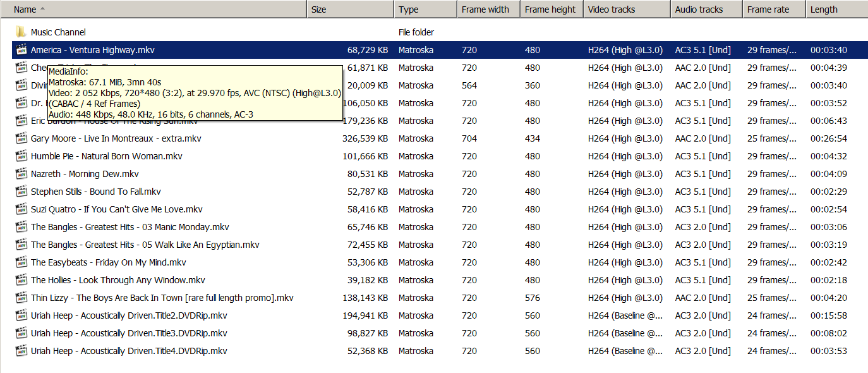Select the 52,368 KB size cell
This screenshot has height=373, width=868.
[x=368, y=351]
